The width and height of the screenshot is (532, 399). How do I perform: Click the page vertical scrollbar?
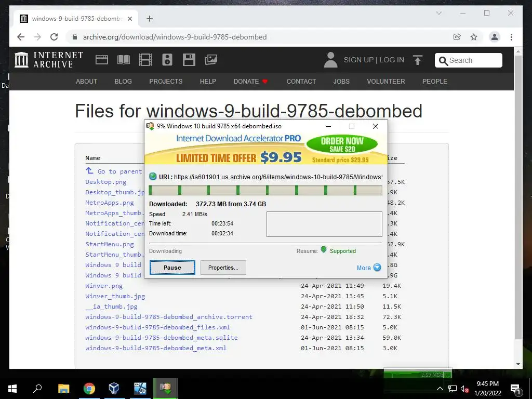pyautogui.click(x=518, y=197)
